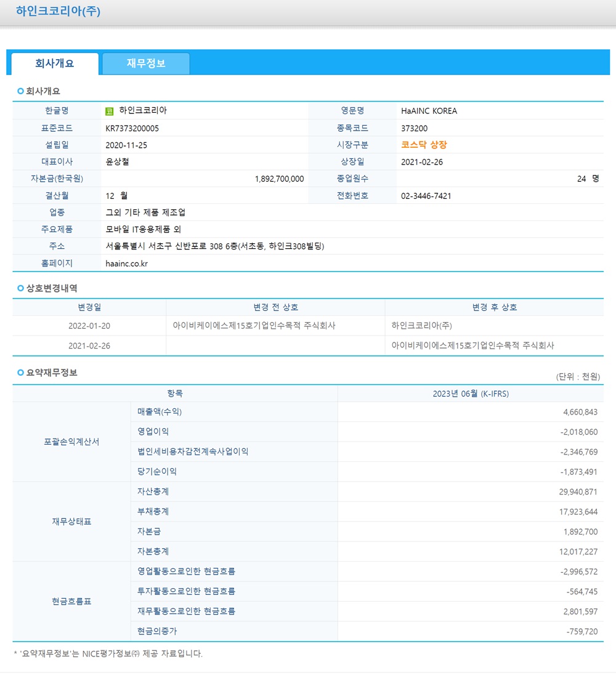Screen dimensions: 616x675
Task: Select the standard code KR7373200005
Action: 132,128
